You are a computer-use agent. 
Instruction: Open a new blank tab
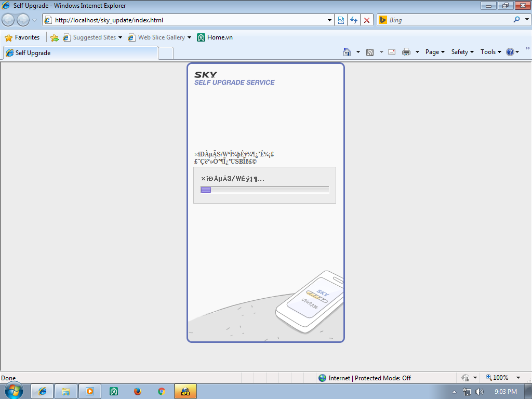click(x=166, y=54)
